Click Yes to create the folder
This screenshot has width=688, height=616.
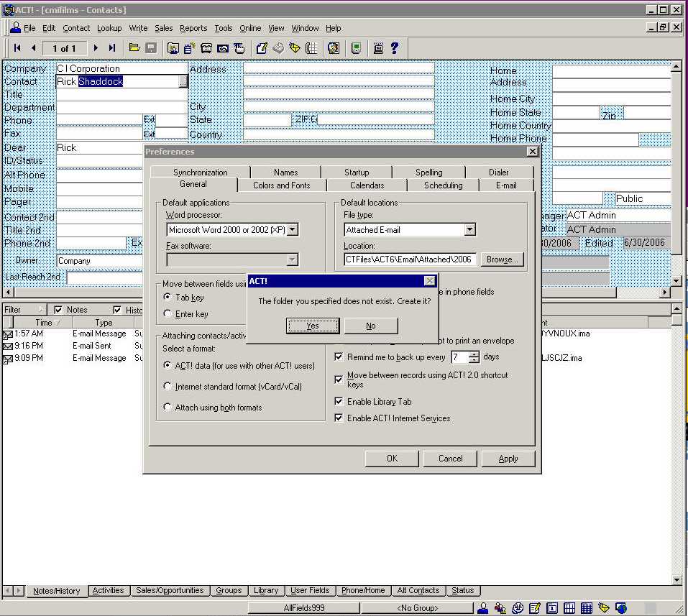[x=313, y=326]
